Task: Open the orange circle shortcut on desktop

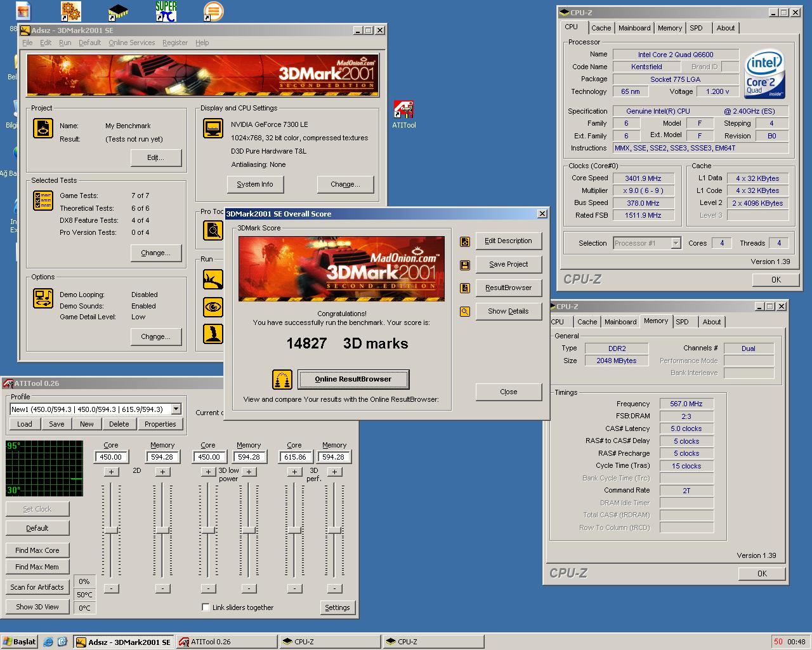Action: point(213,11)
